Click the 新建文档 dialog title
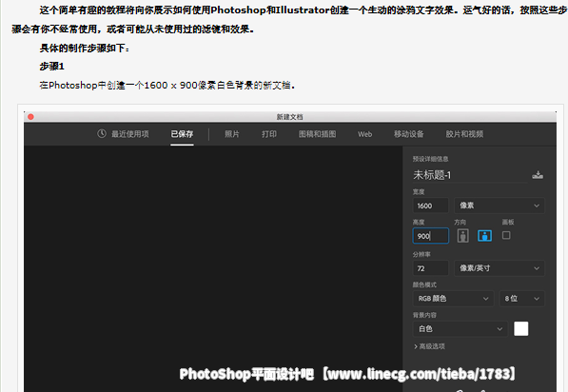This screenshot has height=392, width=568. [x=290, y=117]
